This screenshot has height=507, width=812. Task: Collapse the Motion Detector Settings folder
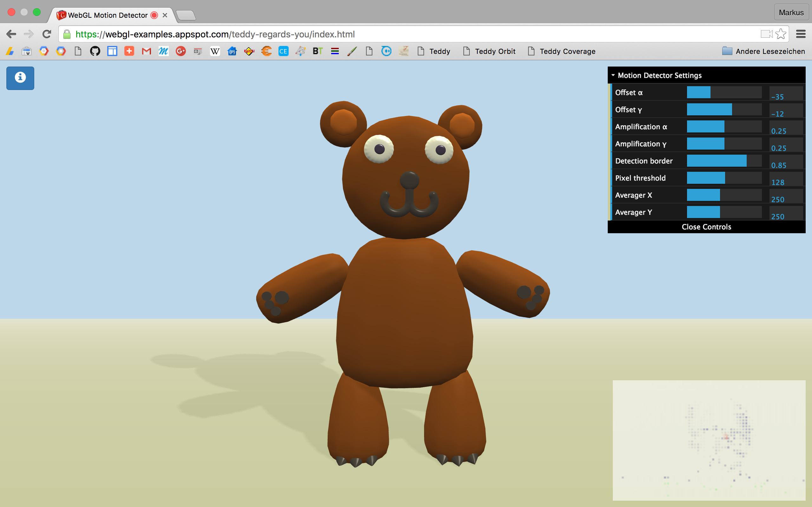(659, 75)
